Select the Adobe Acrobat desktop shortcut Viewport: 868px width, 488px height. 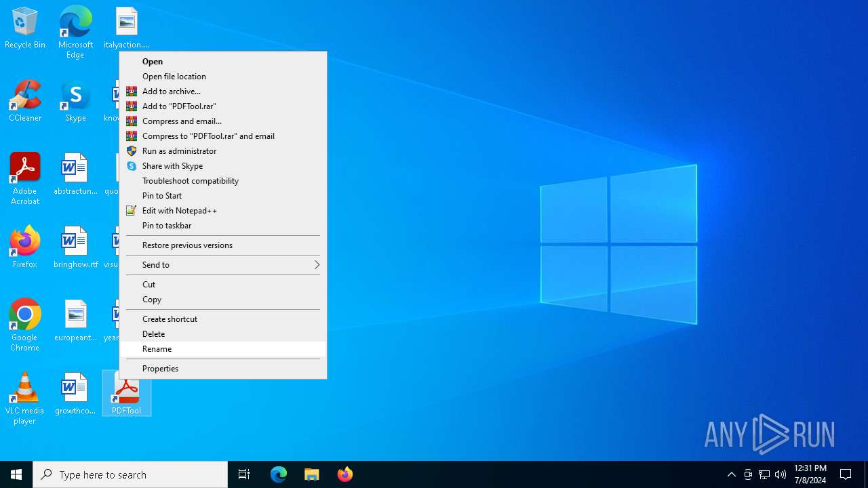click(x=25, y=179)
